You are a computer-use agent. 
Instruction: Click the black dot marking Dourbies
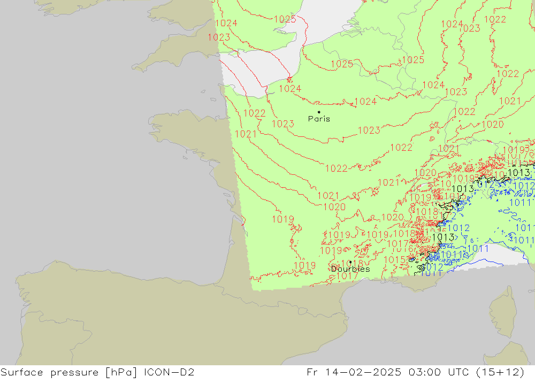click(350, 262)
